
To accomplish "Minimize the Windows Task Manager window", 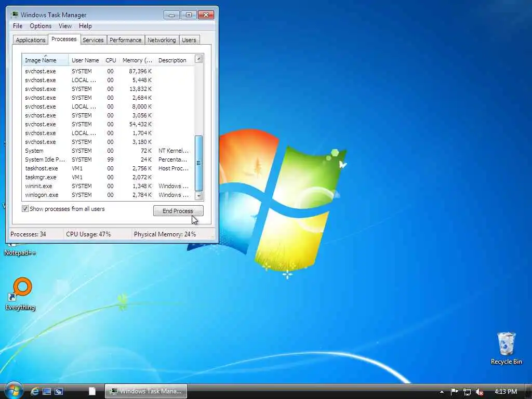I will click(171, 15).
